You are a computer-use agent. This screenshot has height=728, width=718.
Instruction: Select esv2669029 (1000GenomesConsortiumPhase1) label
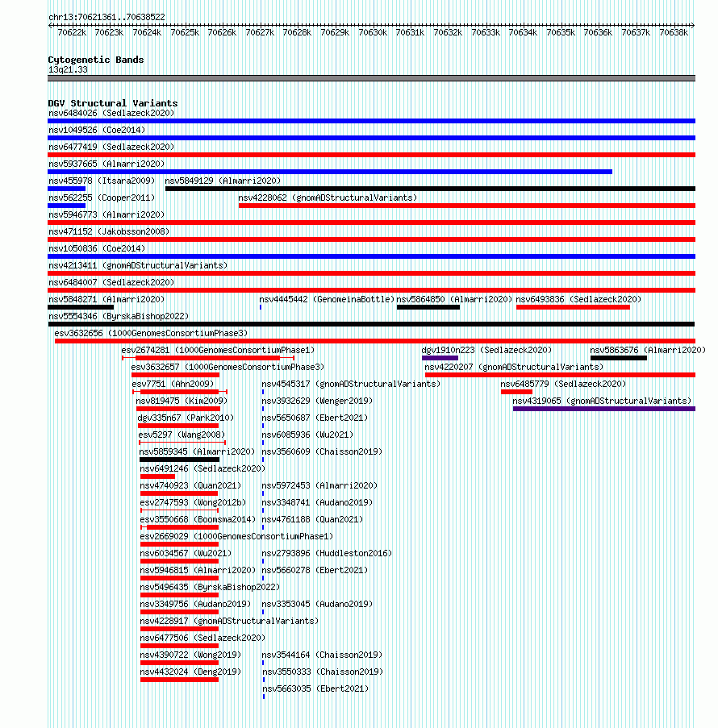[x=236, y=537]
